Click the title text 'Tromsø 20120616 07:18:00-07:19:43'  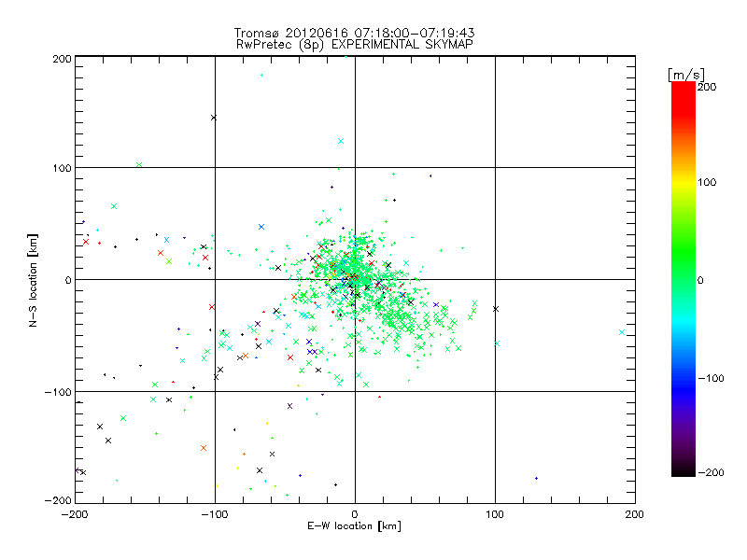[x=355, y=33]
